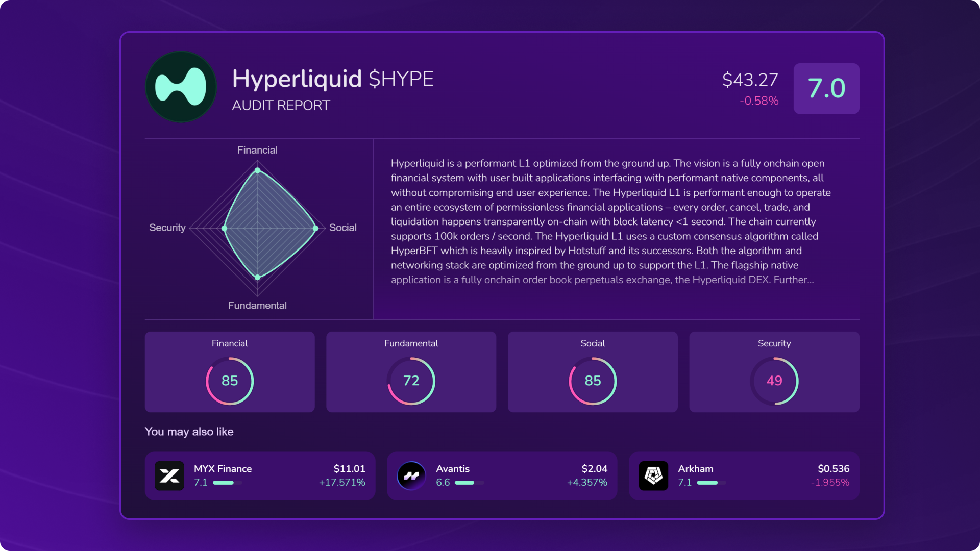
Task: Open the Arkham logo icon
Action: click(653, 476)
